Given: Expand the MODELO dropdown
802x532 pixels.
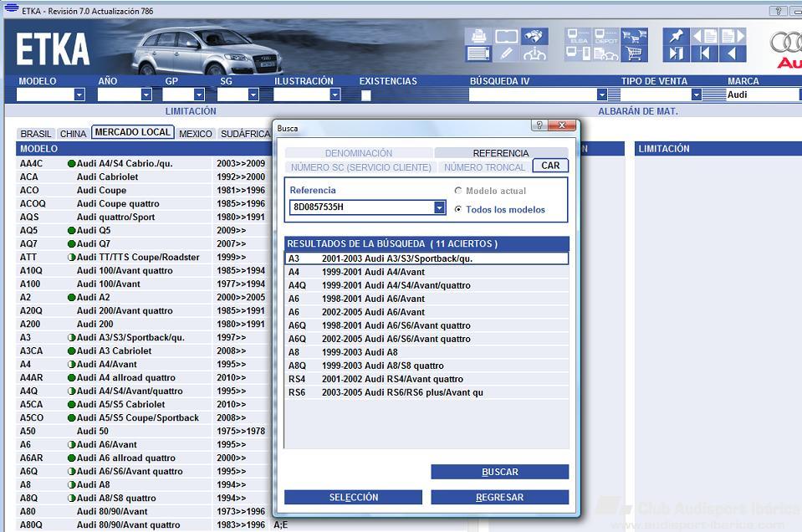Looking at the screenshot, I should pos(79,95).
